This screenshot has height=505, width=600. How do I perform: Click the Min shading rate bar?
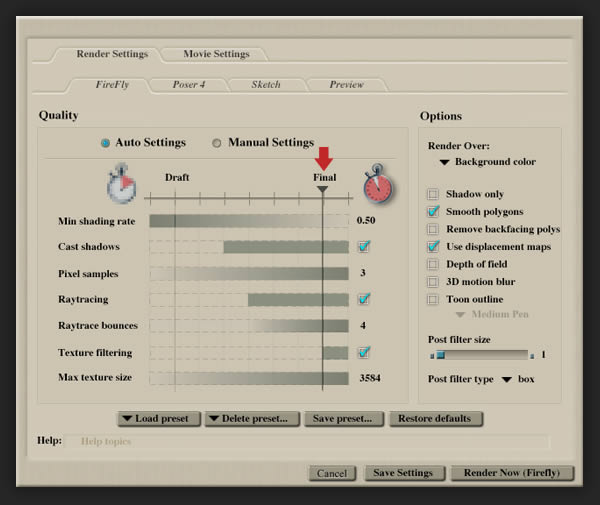[249, 221]
